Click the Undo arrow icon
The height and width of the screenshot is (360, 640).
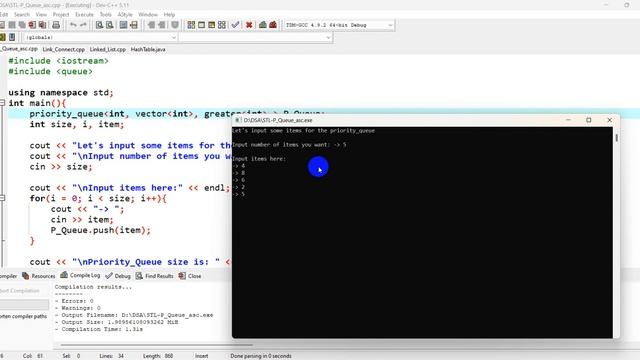(x=73, y=25)
